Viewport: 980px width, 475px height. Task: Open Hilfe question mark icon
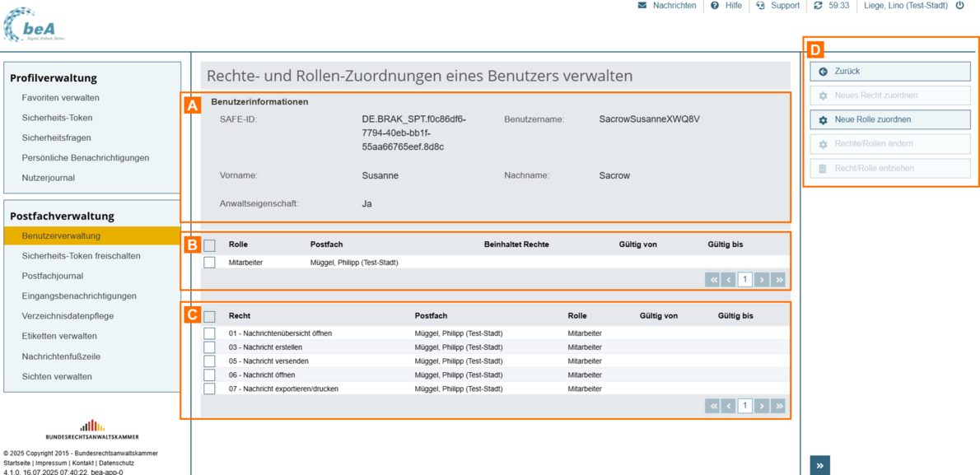(x=715, y=6)
